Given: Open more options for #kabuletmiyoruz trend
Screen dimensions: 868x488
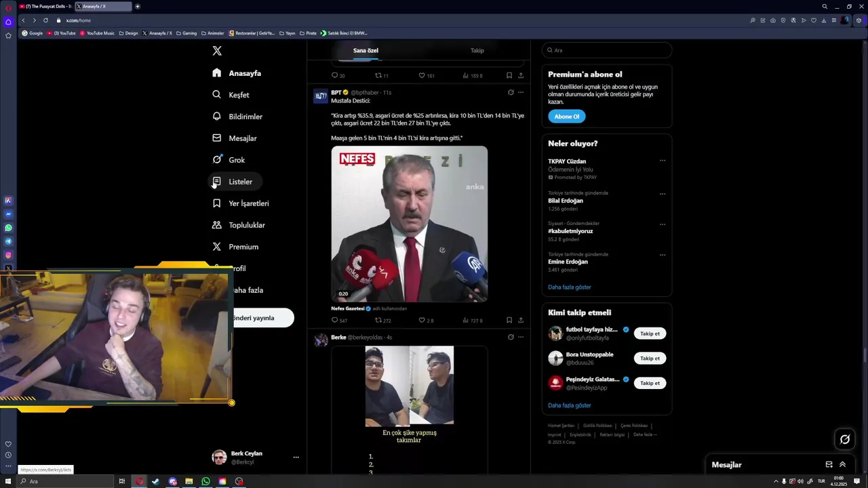Looking at the screenshot, I should pyautogui.click(x=663, y=224).
